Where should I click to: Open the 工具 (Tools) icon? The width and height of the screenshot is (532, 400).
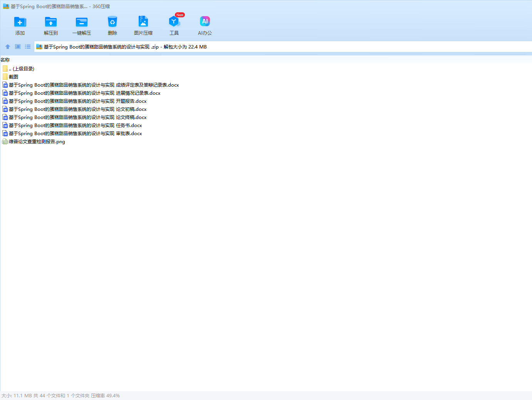[174, 22]
